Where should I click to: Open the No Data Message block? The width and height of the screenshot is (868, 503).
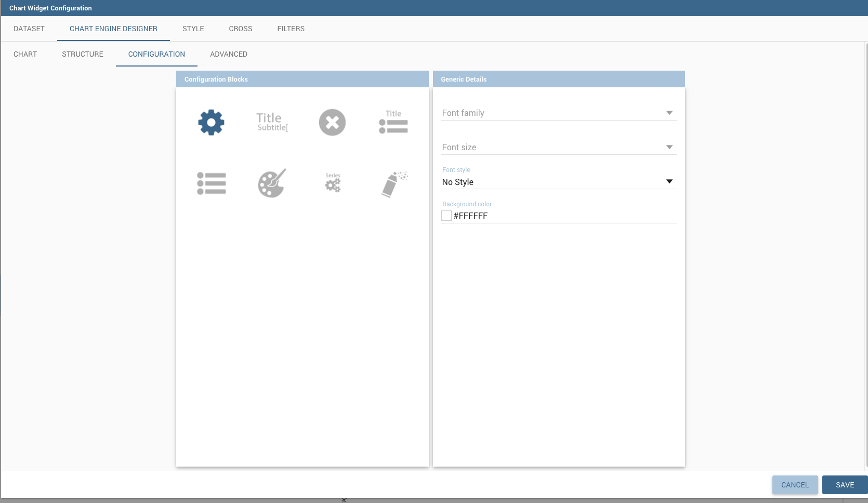(x=332, y=122)
